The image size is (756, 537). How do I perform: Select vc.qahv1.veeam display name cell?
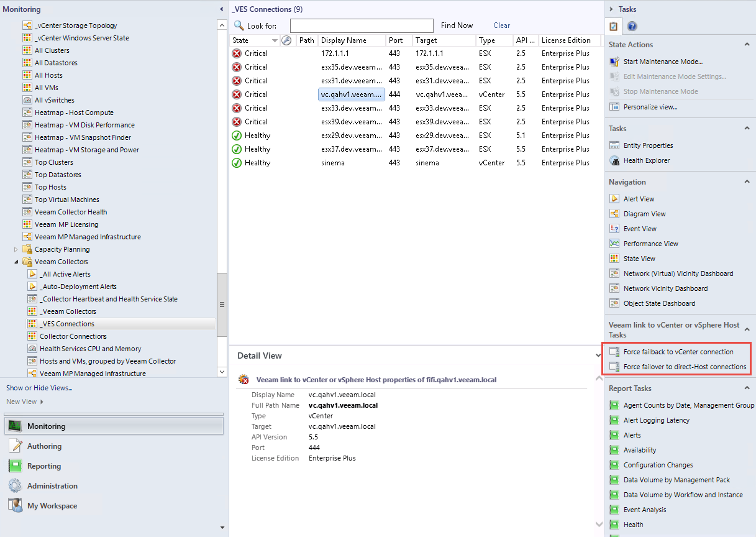(x=352, y=94)
